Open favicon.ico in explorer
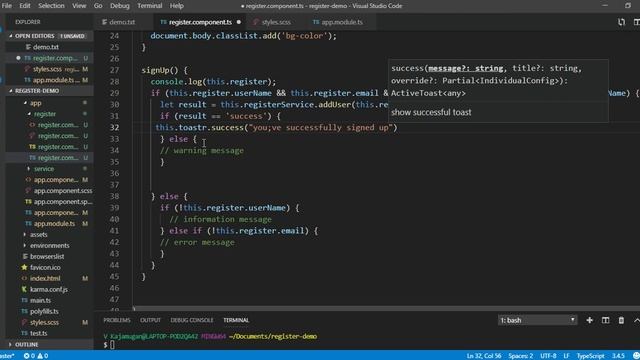640x360 pixels. (45, 267)
